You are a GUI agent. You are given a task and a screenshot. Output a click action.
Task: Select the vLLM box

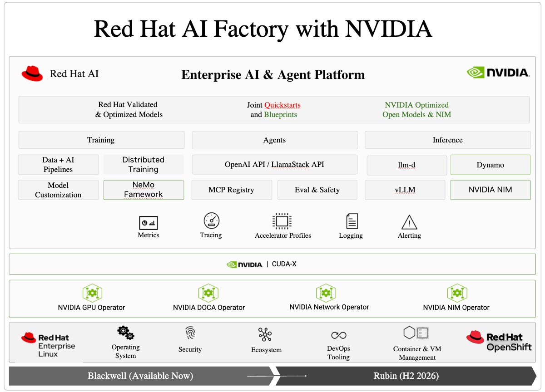point(405,190)
